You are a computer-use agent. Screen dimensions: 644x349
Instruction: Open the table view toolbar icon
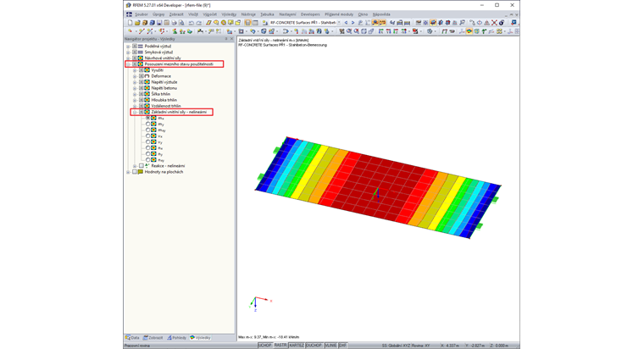(x=255, y=23)
